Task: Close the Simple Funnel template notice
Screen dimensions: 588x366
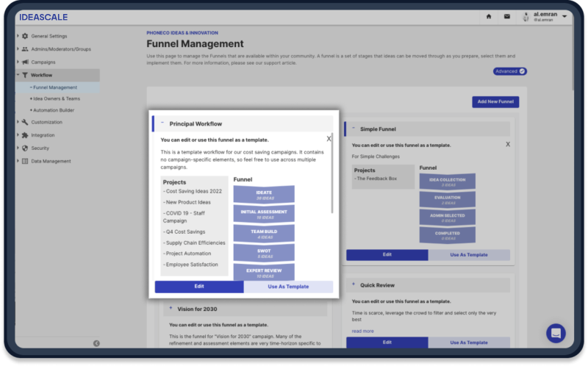Action: pyautogui.click(x=507, y=144)
